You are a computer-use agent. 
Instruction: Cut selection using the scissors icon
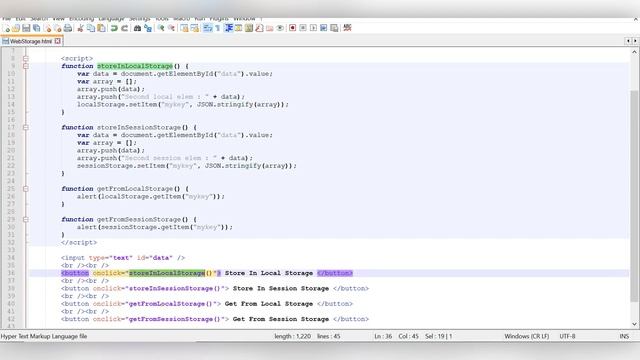(x=80, y=28)
